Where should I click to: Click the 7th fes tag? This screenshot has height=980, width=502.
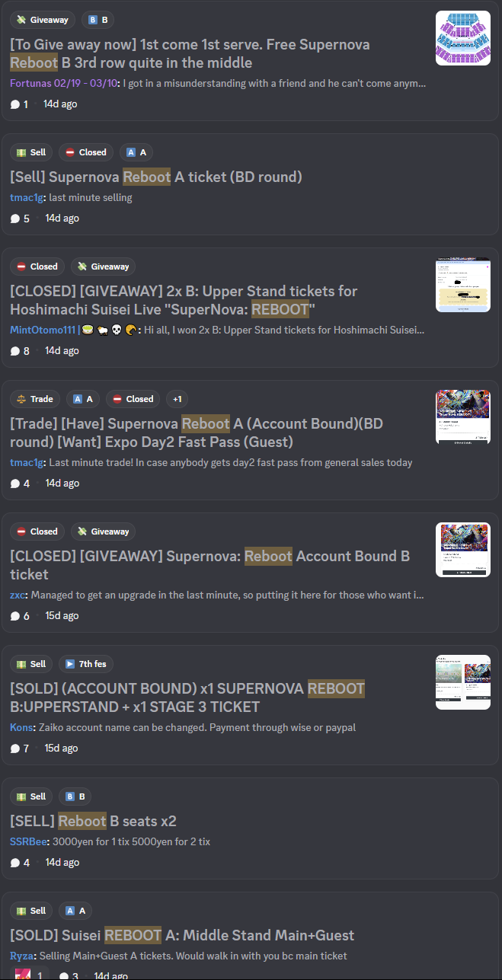(x=87, y=664)
